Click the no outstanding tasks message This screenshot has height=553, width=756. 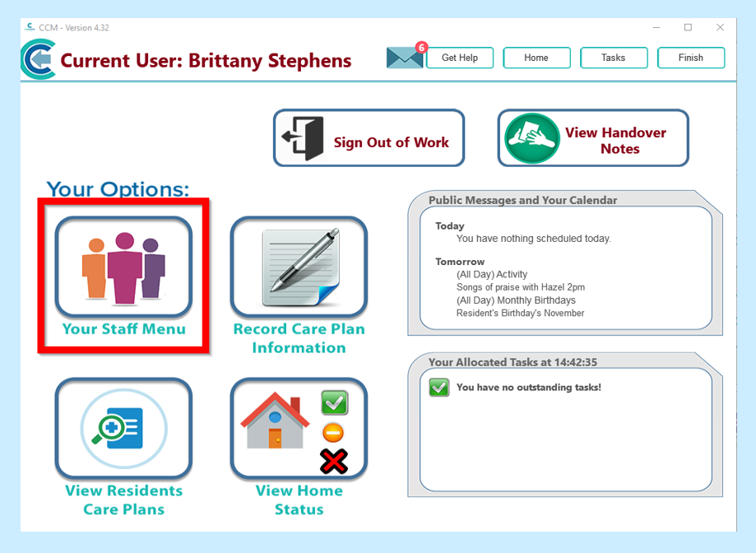528,387
